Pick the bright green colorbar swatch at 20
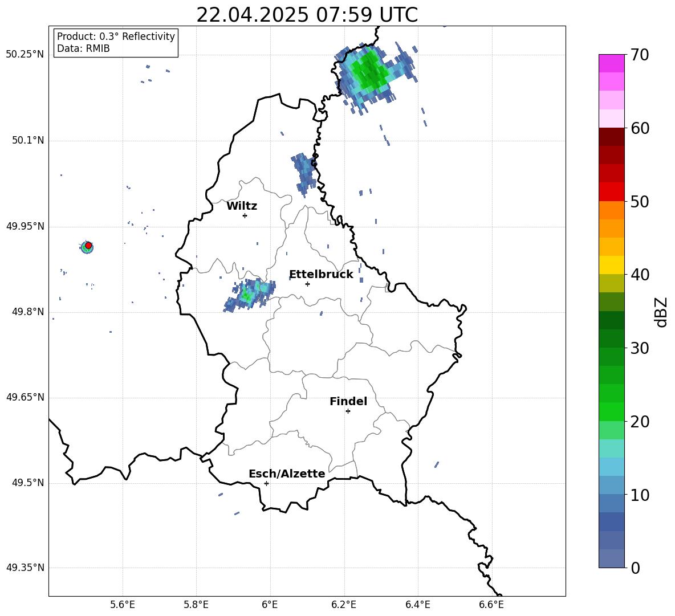Viewport: 675px width, 616px height. [612, 411]
